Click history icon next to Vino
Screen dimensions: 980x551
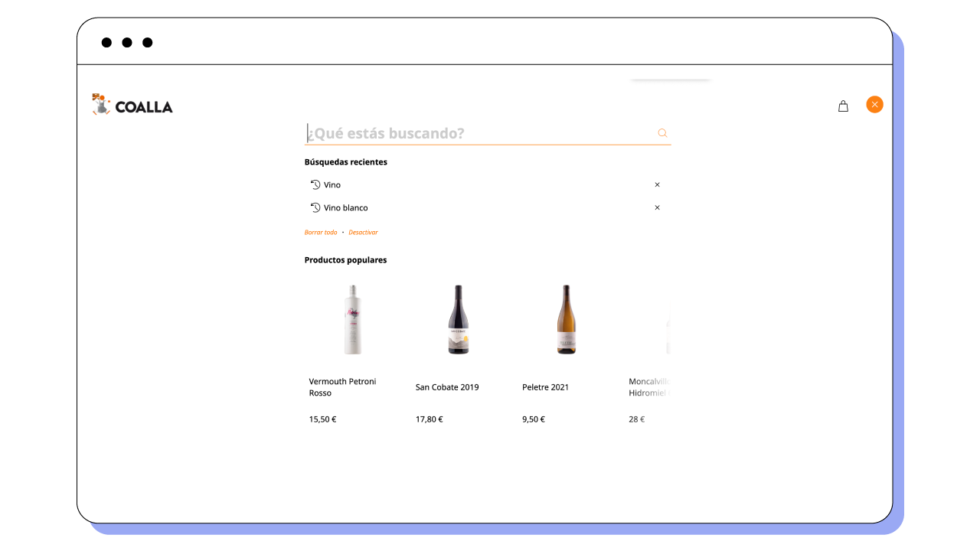(315, 185)
